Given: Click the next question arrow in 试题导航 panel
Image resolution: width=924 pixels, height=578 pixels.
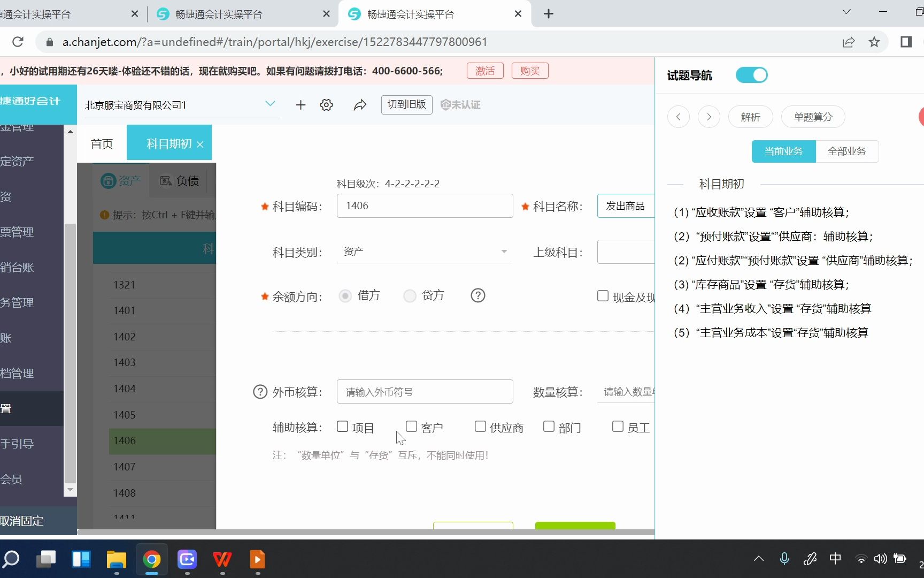Looking at the screenshot, I should tap(709, 117).
